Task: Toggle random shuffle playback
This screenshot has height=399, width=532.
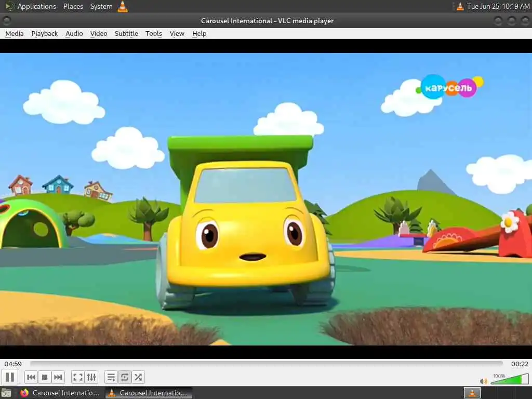Action: (x=138, y=377)
